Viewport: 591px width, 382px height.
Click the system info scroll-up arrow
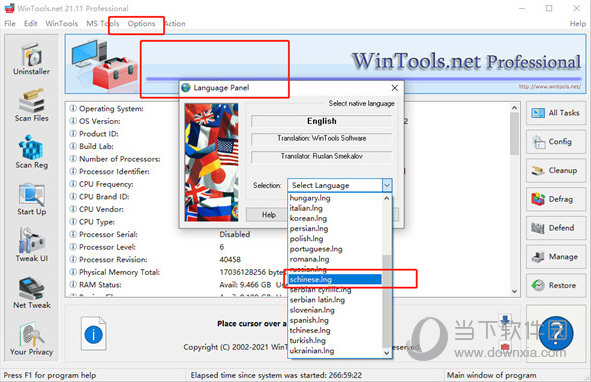[x=514, y=108]
